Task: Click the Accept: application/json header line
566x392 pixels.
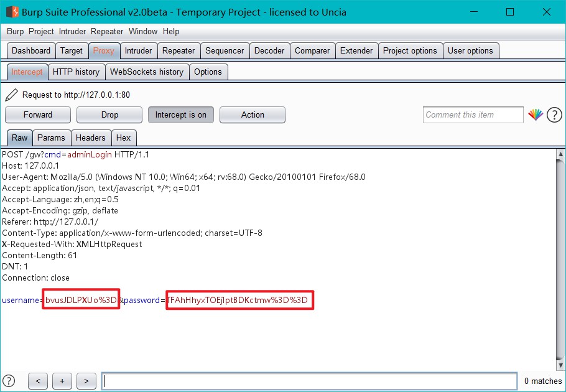Action: pyautogui.click(x=101, y=189)
